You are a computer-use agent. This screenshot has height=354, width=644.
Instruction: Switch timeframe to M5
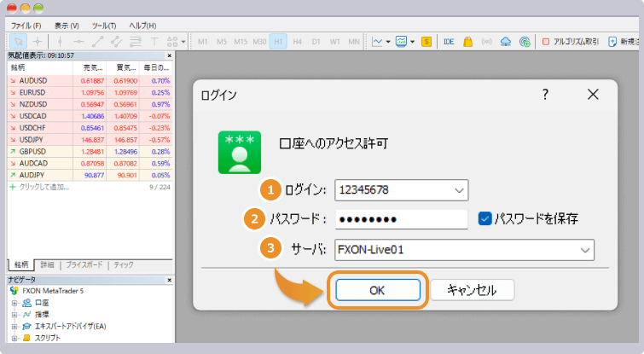[222, 42]
